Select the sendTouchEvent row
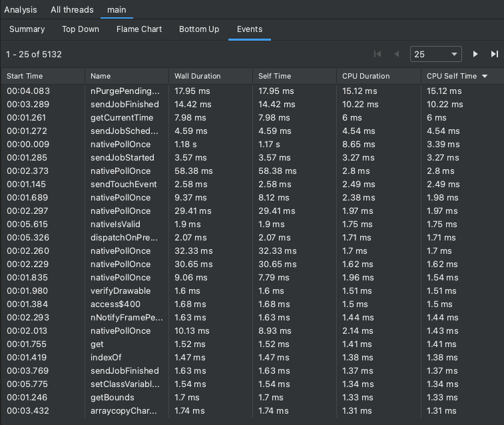The height and width of the screenshot is (425, 504). click(x=124, y=185)
